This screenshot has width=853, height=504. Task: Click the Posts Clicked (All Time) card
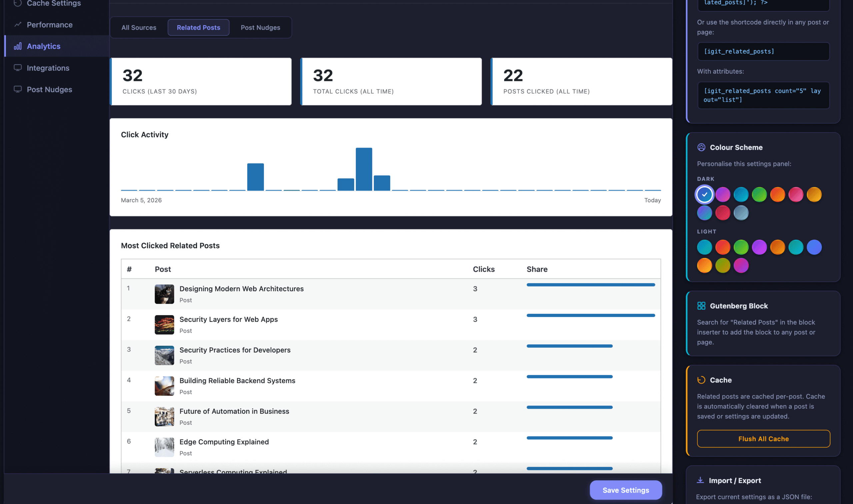point(581,82)
